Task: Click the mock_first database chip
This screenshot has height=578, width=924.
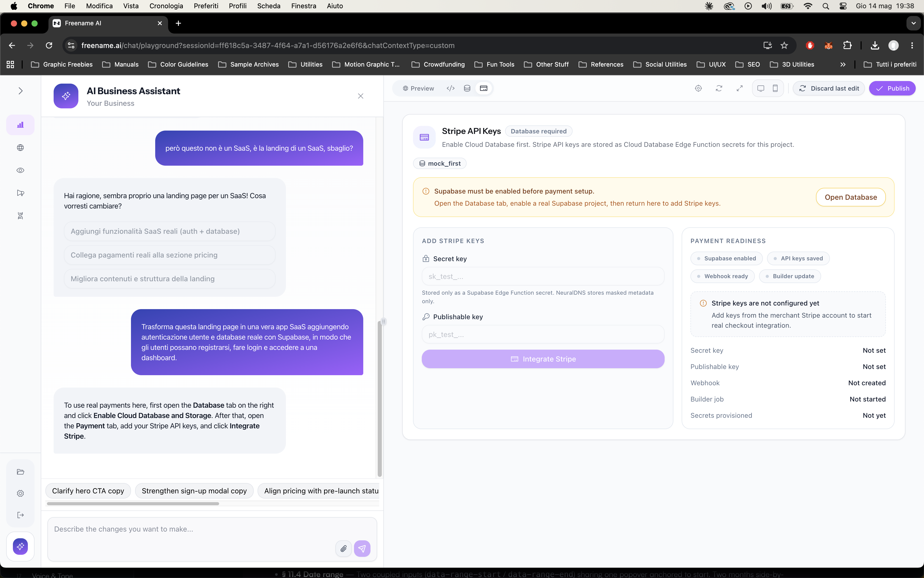Action: pos(440,163)
